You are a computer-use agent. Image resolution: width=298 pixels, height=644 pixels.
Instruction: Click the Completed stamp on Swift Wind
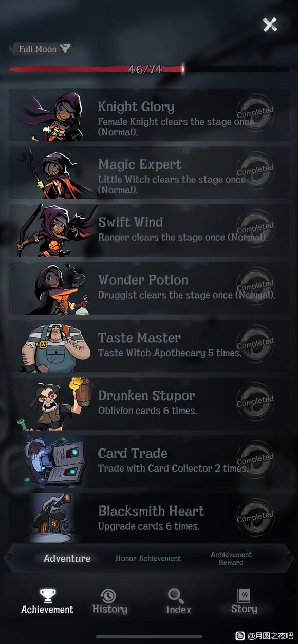click(255, 227)
